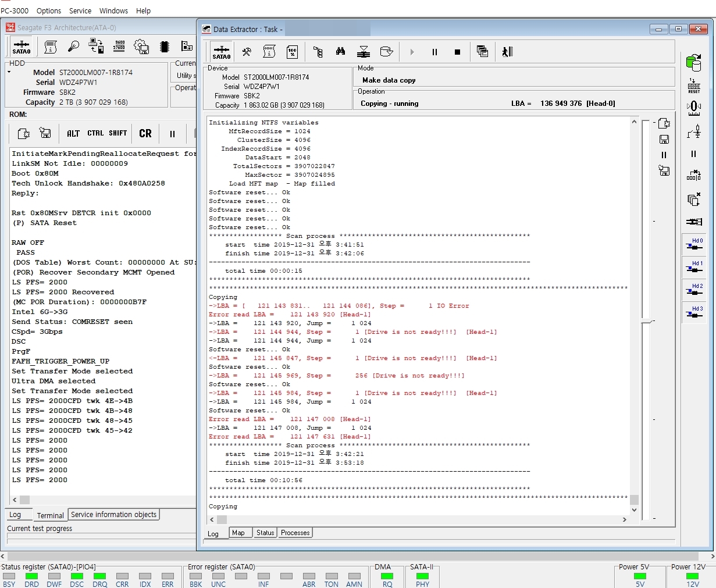Click the binoculars search icon in Data Extractor
This screenshot has height=588, width=716.
(340, 52)
